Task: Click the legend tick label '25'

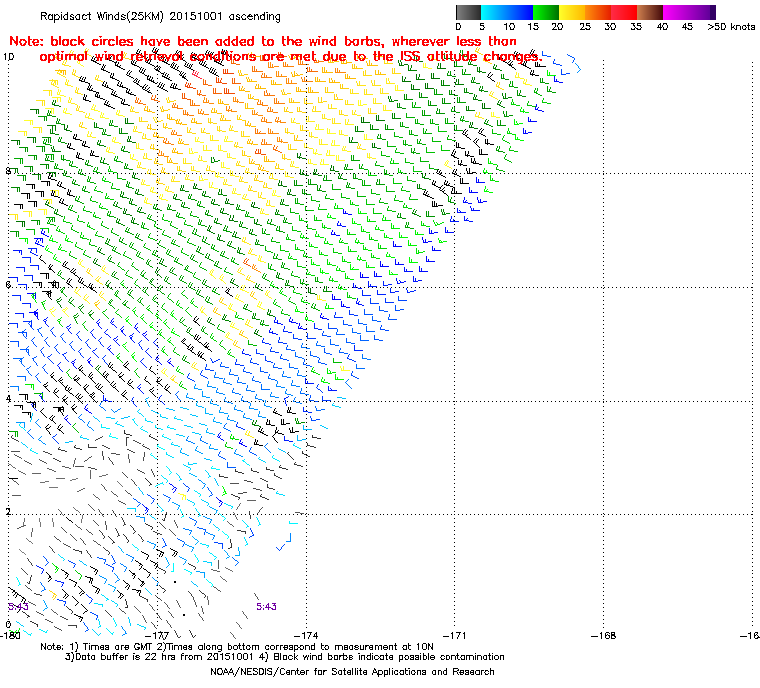Action: pos(585,27)
